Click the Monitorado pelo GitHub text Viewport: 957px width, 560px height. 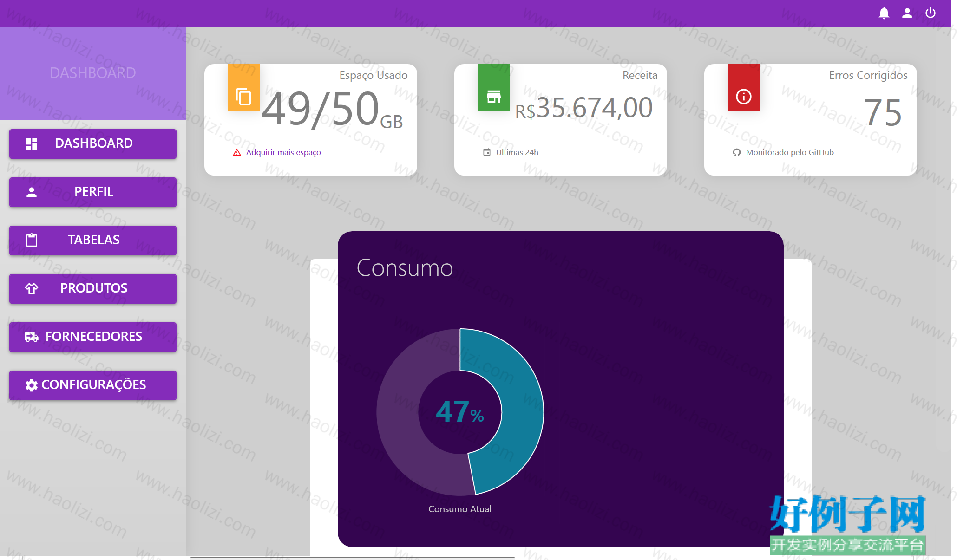pyautogui.click(x=790, y=152)
